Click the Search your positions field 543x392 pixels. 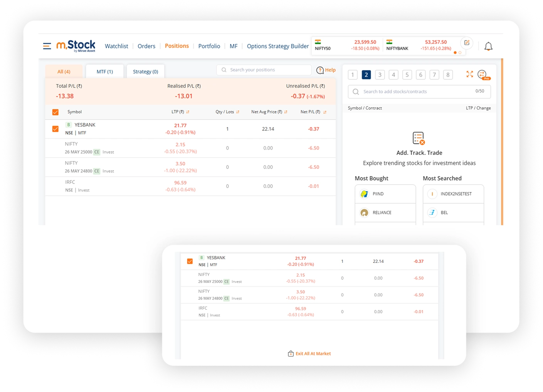click(264, 70)
